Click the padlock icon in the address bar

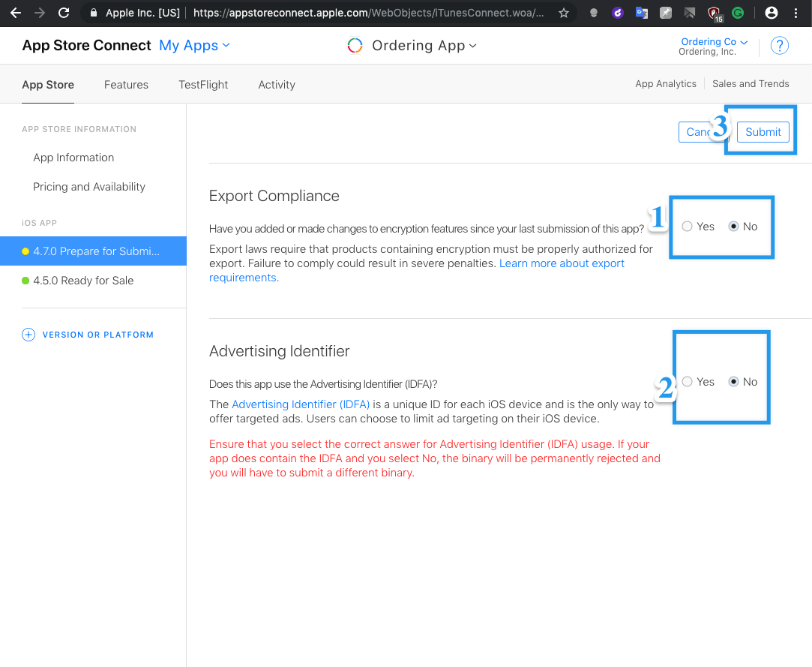coord(94,13)
